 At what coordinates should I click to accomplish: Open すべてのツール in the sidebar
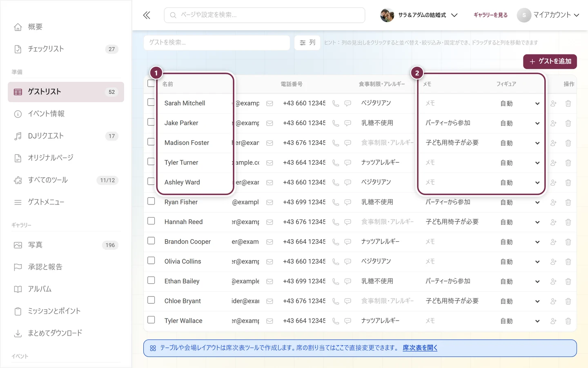tap(66, 180)
